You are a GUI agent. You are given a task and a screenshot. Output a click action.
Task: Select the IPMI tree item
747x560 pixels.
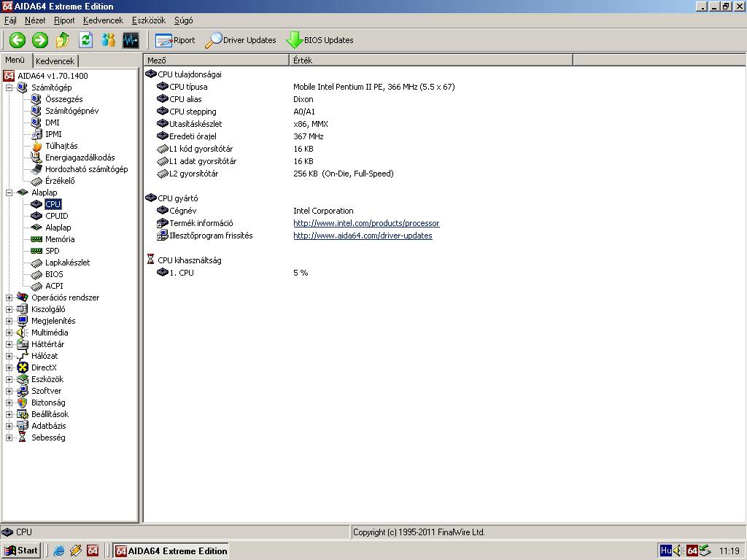[53, 134]
